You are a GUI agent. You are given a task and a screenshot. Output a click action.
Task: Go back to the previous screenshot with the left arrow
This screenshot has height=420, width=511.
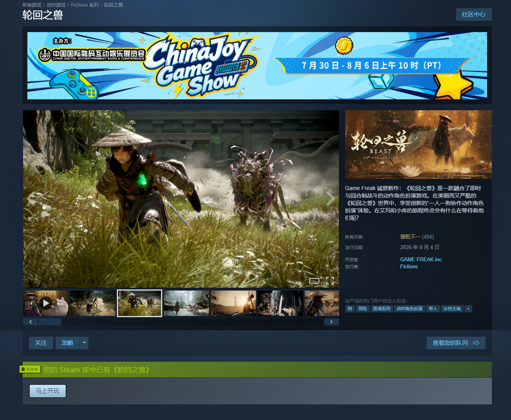[x=32, y=199]
